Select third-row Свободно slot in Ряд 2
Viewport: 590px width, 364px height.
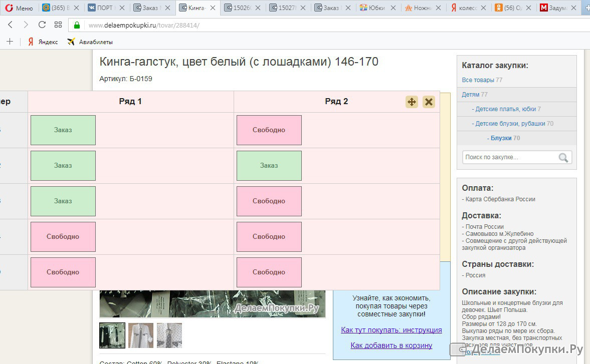pos(269,201)
